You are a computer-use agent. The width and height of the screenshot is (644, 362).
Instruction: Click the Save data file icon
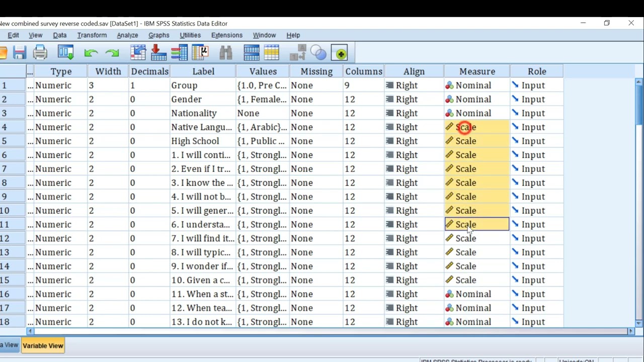20,53
